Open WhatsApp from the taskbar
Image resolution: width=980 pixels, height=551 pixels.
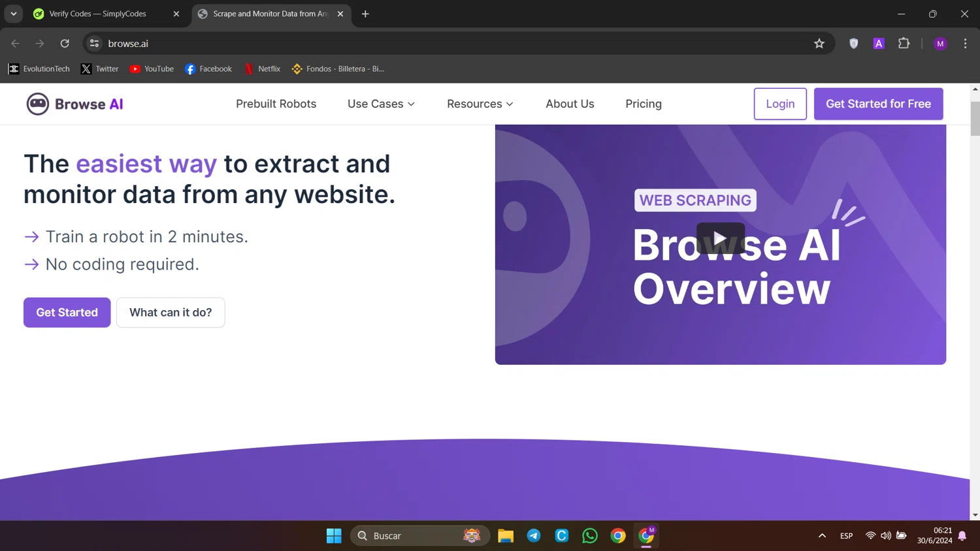point(590,536)
